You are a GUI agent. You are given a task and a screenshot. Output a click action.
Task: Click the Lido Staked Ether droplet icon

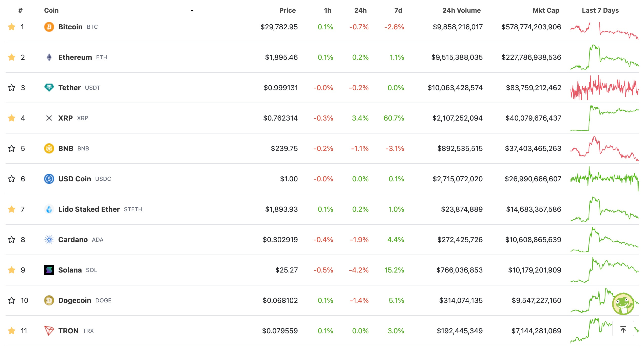click(x=49, y=209)
